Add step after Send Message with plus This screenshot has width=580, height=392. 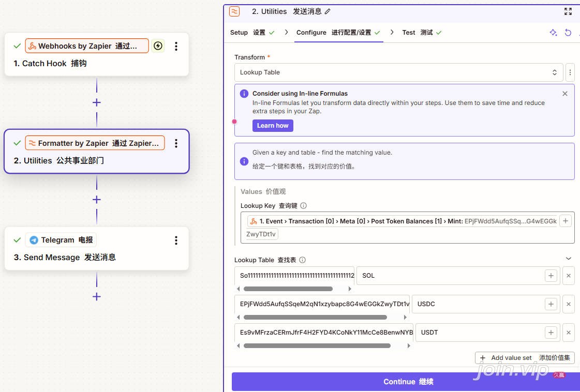coord(97,297)
